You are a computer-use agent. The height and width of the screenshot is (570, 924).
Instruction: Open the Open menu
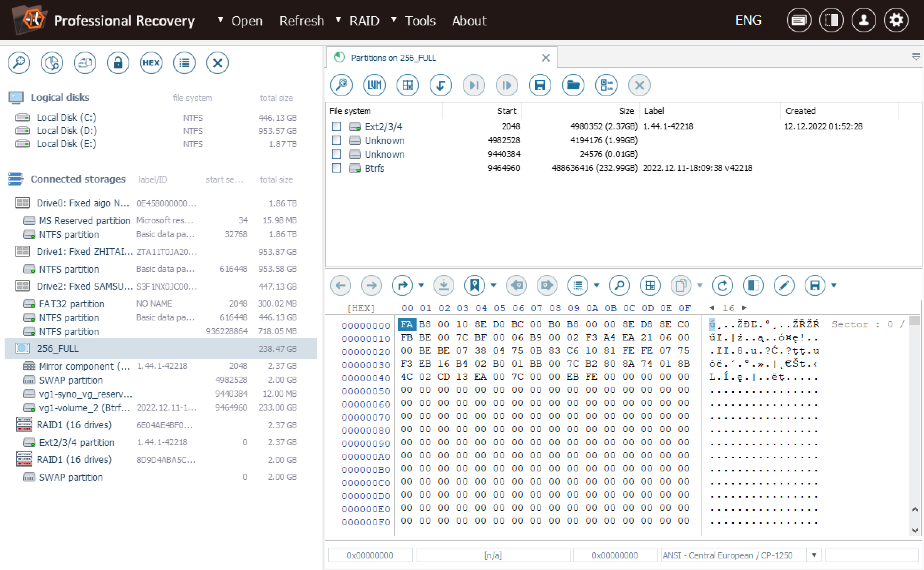click(x=246, y=20)
